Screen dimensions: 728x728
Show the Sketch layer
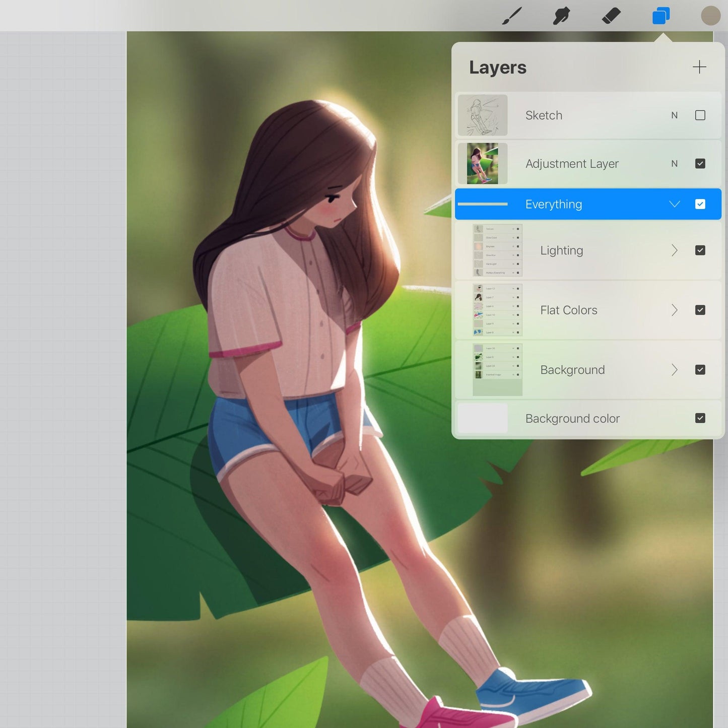[x=700, y=115]
